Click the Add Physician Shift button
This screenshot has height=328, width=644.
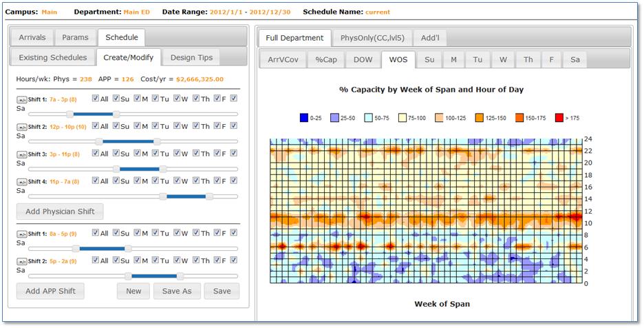click(x=60, y=212)
